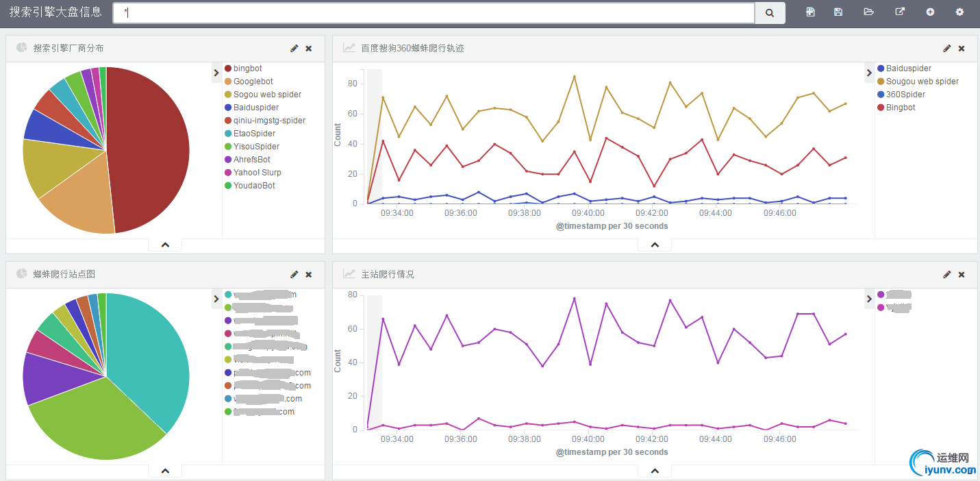Collapse the legend of the 百度搜狗360蜘蛛爬行轨迹 panel

(x=870, y=73)
